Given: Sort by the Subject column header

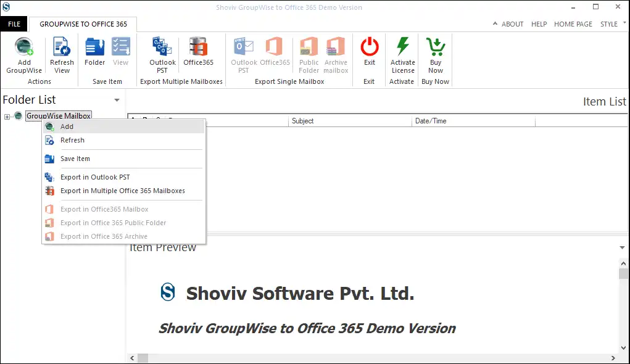Looking at the screenshot, I should click(350, 121).
